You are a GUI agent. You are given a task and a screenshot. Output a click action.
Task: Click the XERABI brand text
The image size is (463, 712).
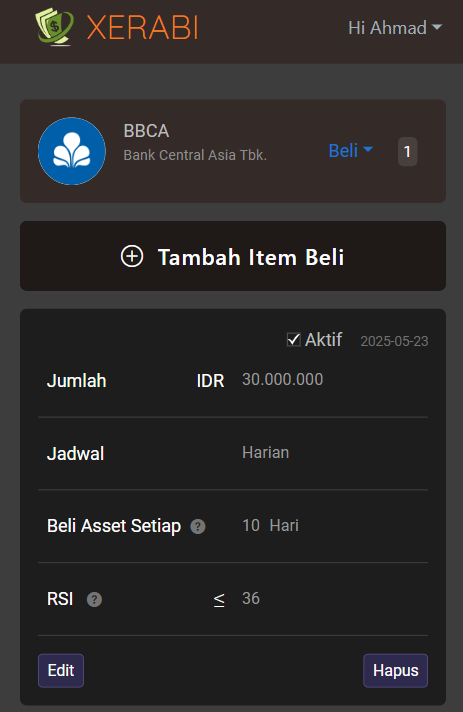click(x=143, y=28)
